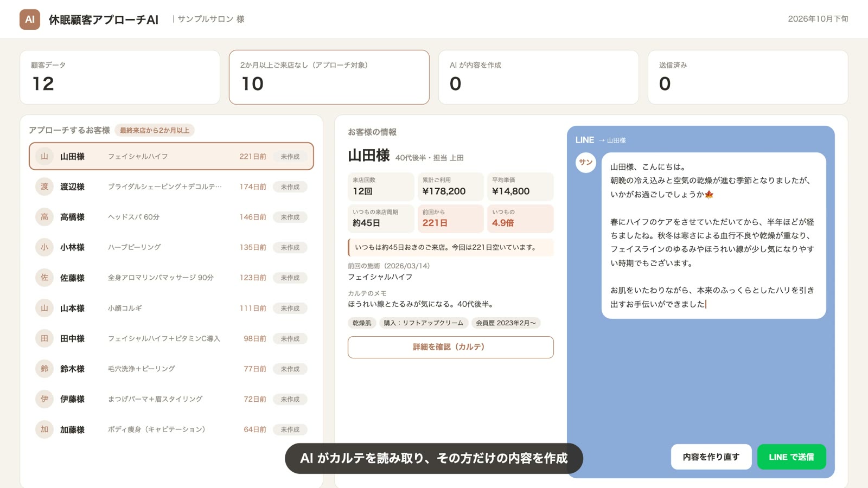Select the 高橋様 ヘッドスパ 60分 row
Viewport: 868px width, 488px height.
point(171,217)
